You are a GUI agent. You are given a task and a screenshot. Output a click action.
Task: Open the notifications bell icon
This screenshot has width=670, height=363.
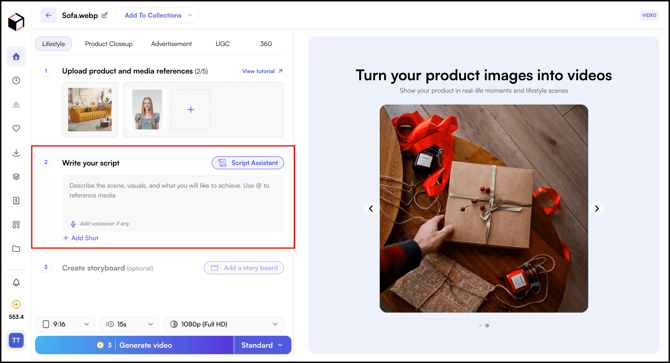(x=16, y=282)
